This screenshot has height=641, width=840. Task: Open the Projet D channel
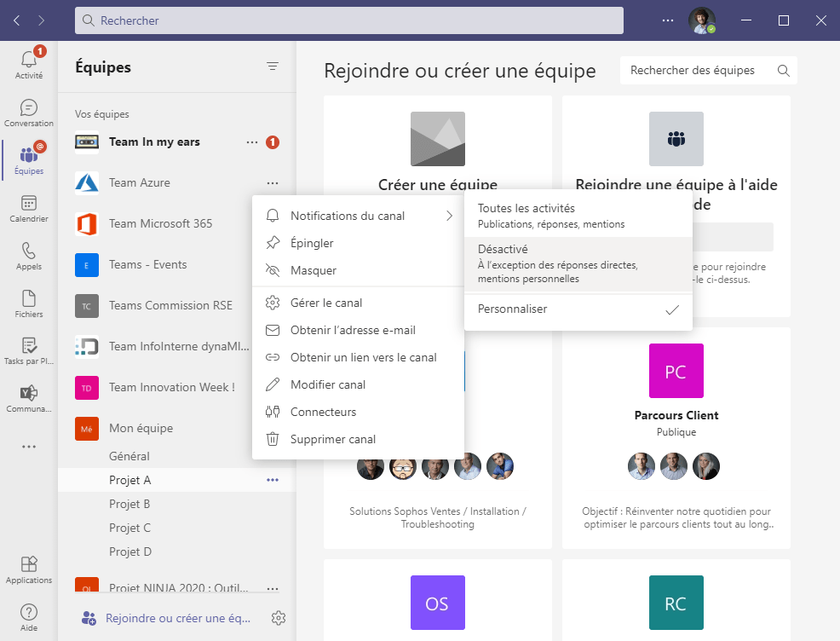pos(177,551)
